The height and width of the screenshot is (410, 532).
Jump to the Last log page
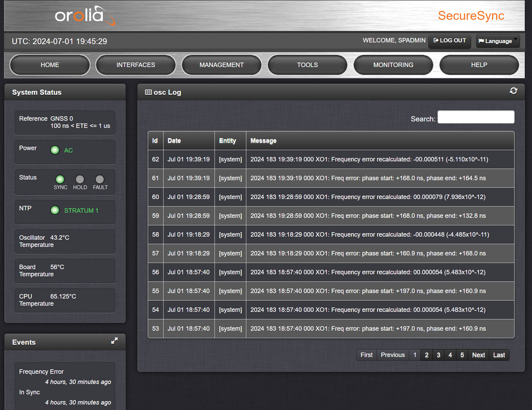pos(499,355)
